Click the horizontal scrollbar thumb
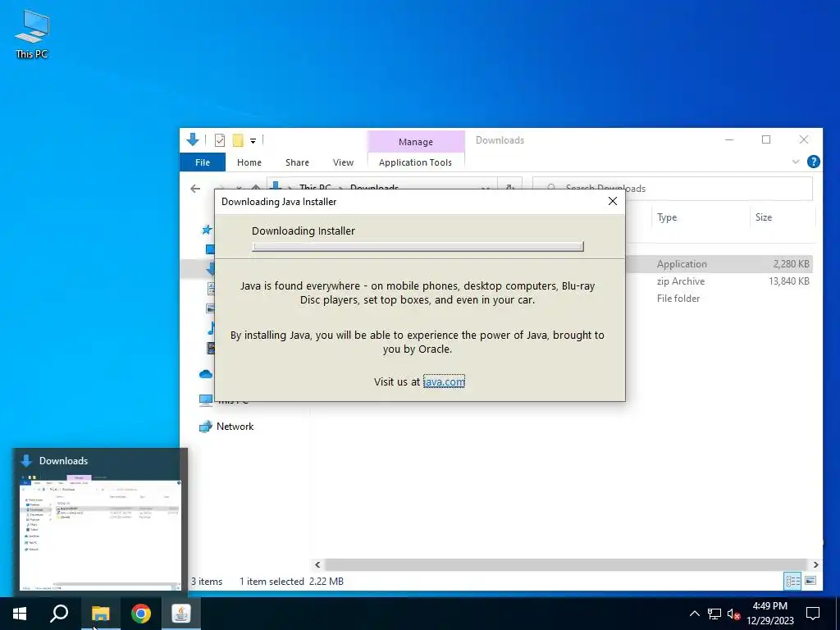This screenshot has width=840, height=630. coord(565,564)
